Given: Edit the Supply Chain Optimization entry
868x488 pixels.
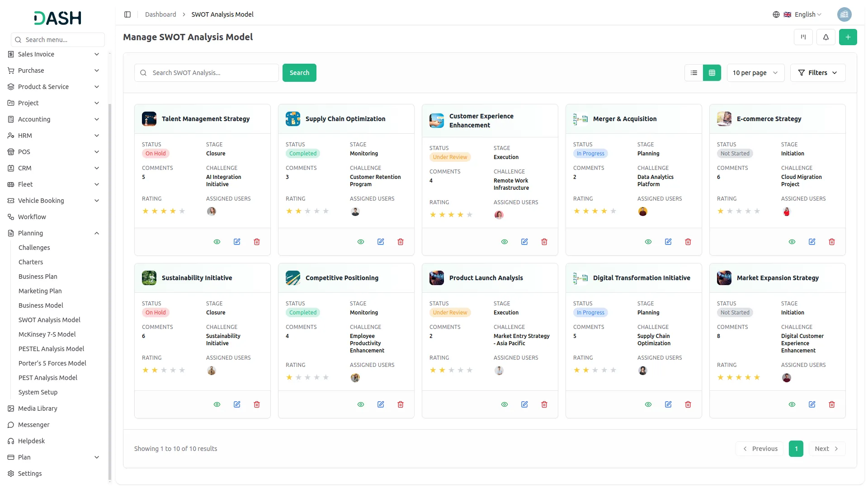Looking at the screenshot, I should [381, 242].
